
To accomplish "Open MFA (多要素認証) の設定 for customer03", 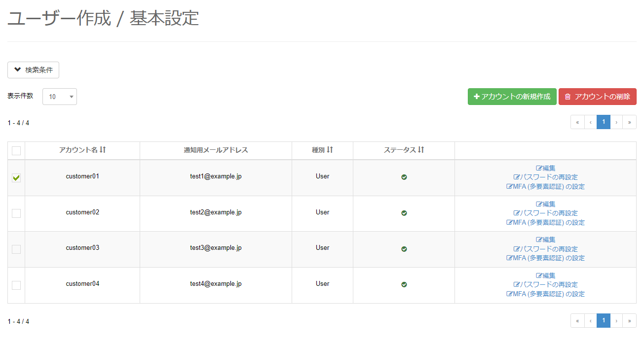I will (546, 258).
